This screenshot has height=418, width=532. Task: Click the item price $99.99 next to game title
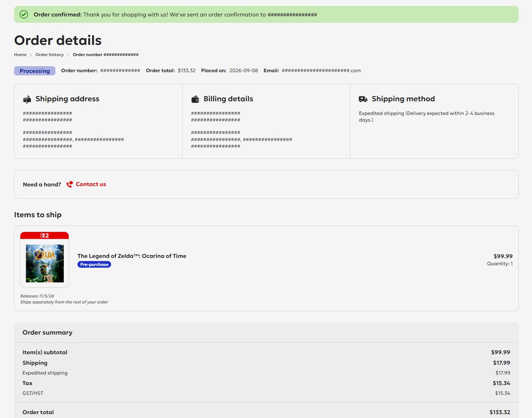(x=503, y=256)
